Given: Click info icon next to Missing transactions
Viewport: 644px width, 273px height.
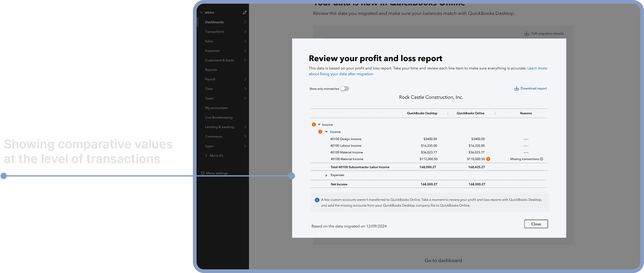Looking at the screenshot, I should [x=541, y=159].
